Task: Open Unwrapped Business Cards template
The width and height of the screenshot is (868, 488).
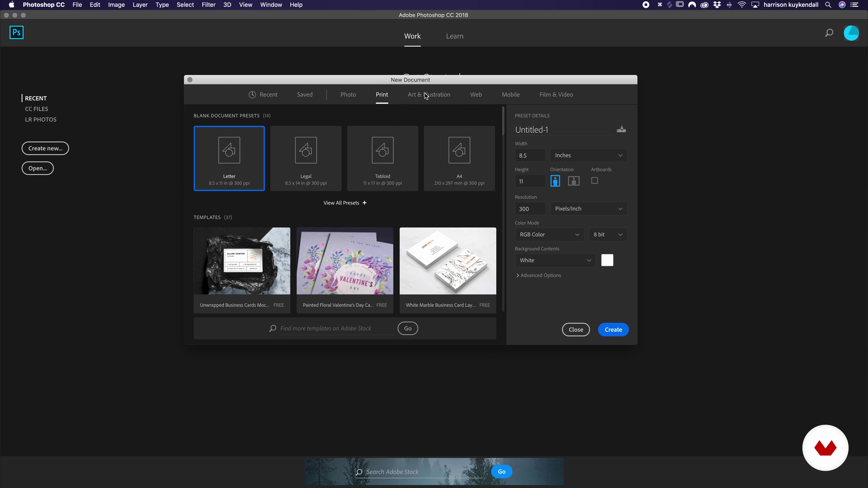Action: pyautogui.click(x=242, y=270)
